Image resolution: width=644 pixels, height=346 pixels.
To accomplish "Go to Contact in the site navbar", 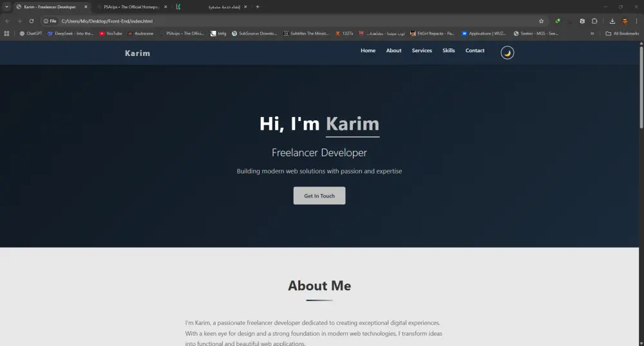I will pyautogui.click(x=475, y=50).
